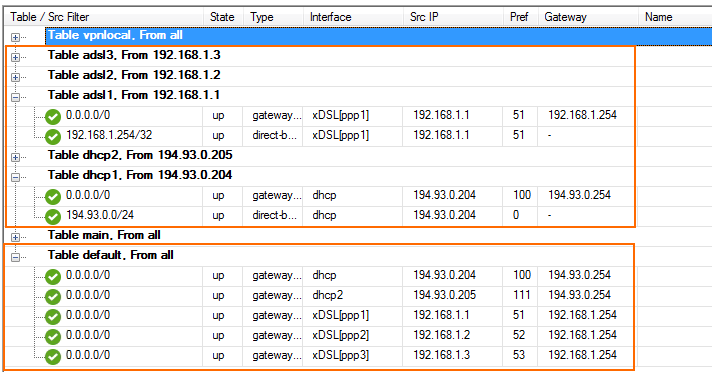Select row Table adsl2, From 192.168.1.2

click(x=134, y=75)
